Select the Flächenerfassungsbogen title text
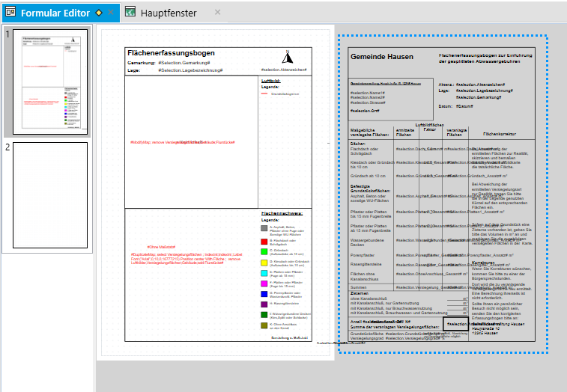The width and height of the screenshot is (567, 392). coord(171,53)
